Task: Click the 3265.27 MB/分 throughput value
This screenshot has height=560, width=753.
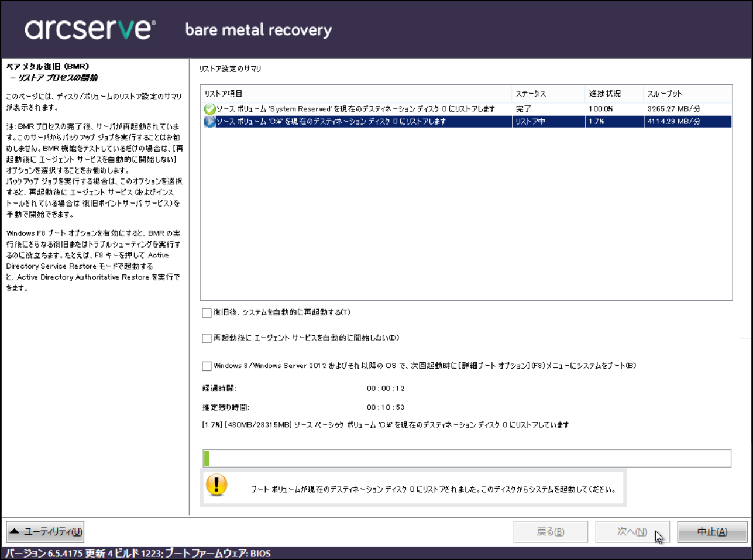Action: point(674,109)
